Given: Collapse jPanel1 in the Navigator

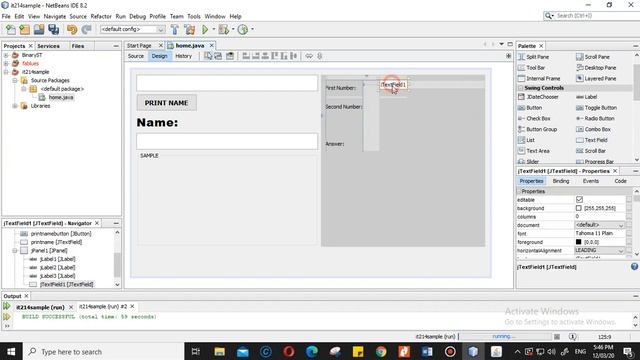Looking at the screenshot, I should click(15, 251).
